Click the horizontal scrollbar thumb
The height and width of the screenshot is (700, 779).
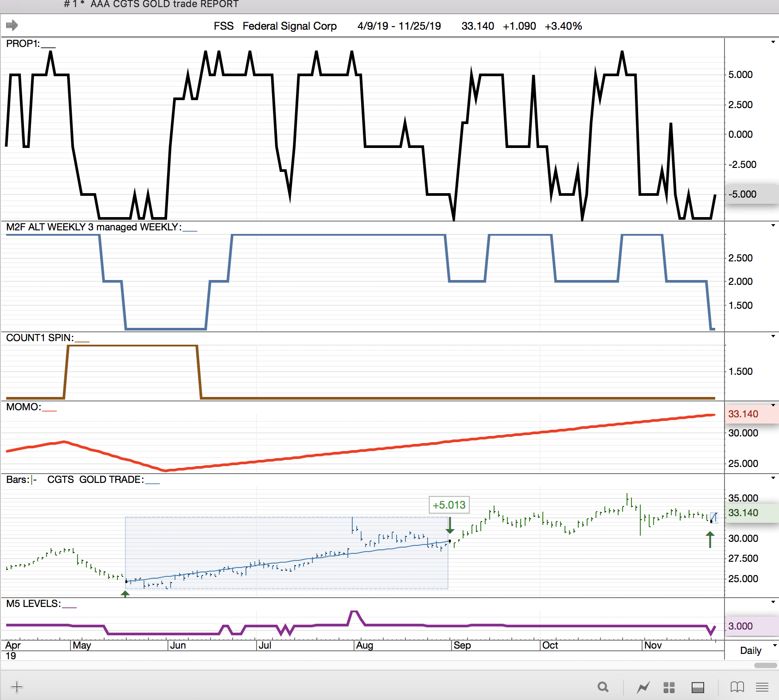pyautogui.click(x=766, y=665)
